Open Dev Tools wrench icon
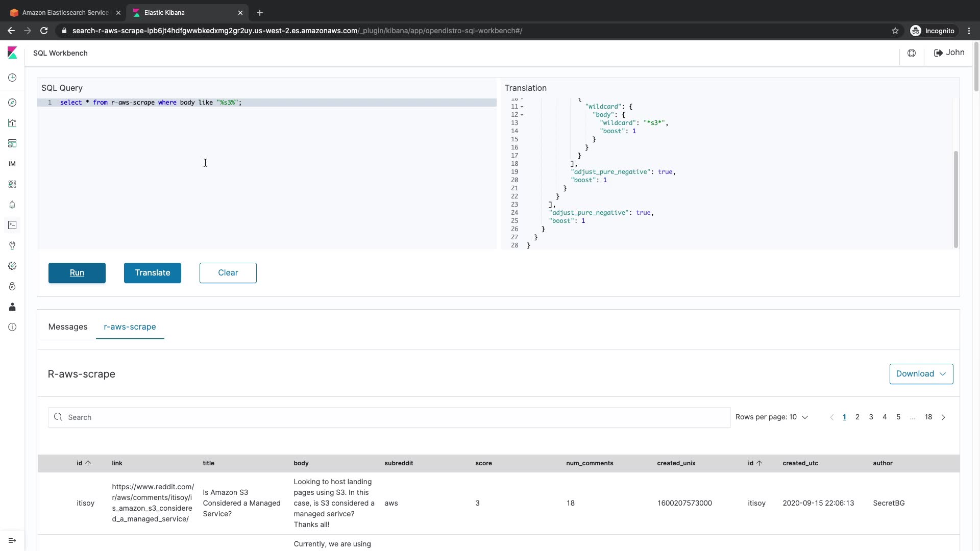This screenshot has height=551, width=980. point(12,245)
